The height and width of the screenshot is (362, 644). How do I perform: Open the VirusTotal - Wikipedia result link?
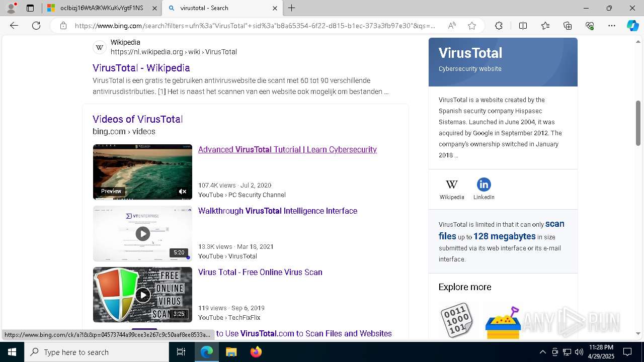tap(141, 68)
